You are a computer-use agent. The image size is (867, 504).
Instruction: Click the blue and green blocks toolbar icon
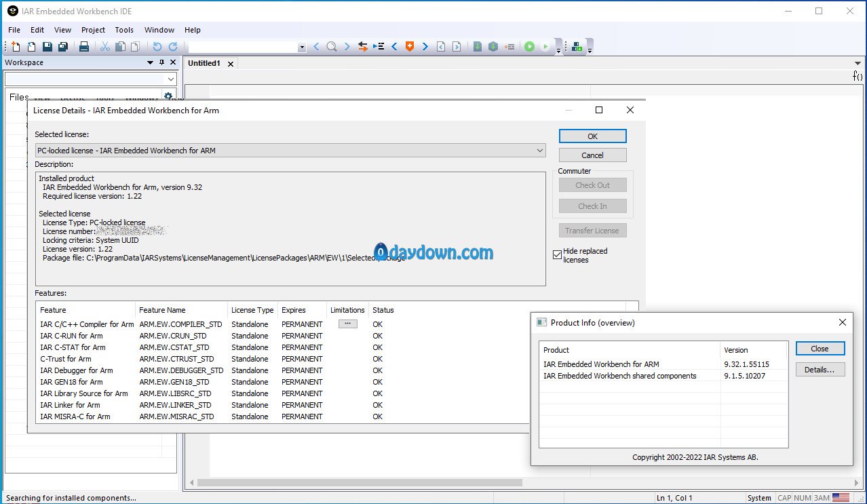point(577,47)
